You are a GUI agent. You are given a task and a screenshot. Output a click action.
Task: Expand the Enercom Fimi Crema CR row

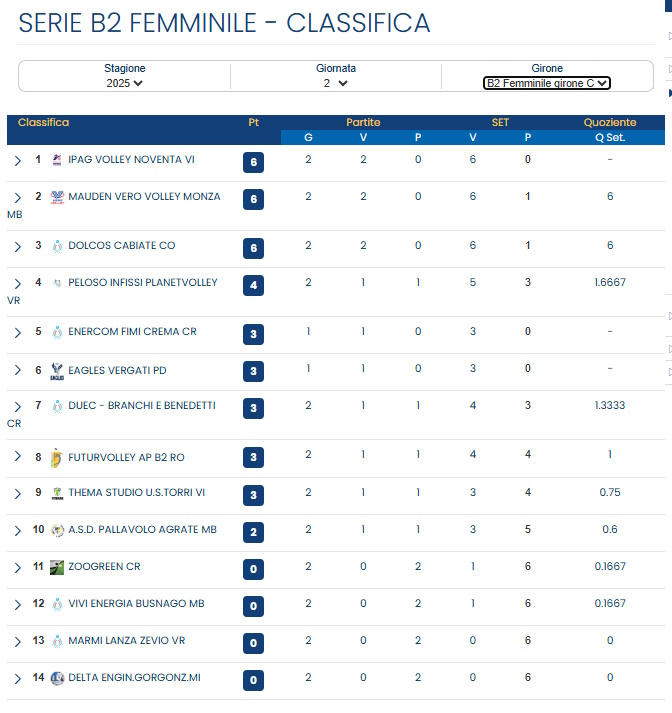18,332
